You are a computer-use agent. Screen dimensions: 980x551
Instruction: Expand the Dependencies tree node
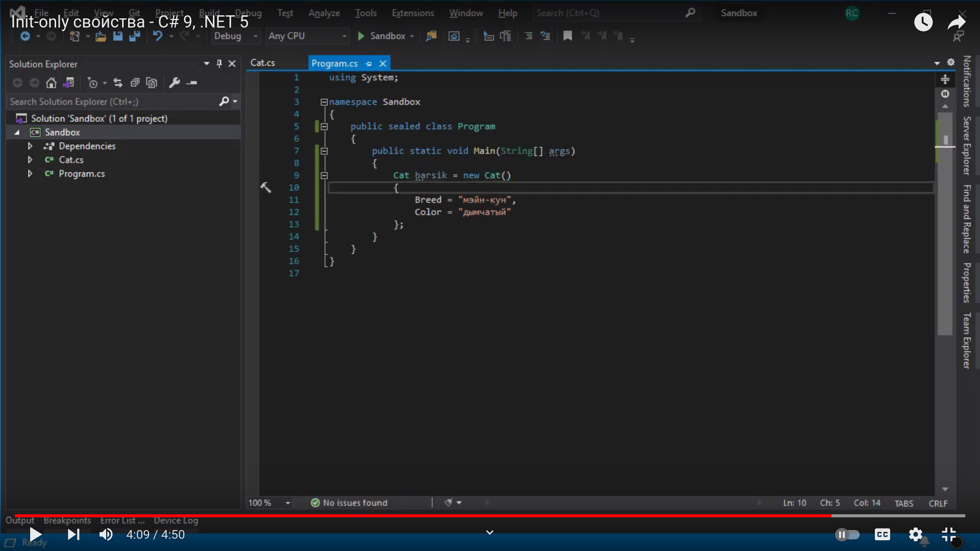(30, 146)
